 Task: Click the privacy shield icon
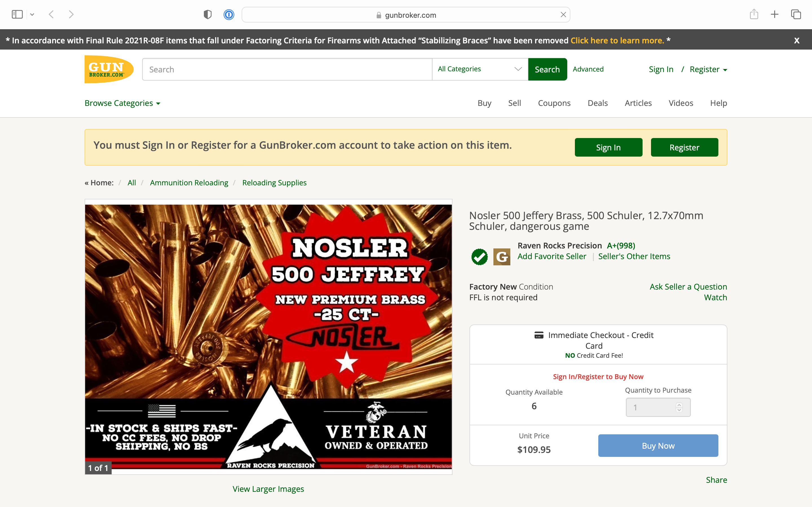(x=208, y=15)
